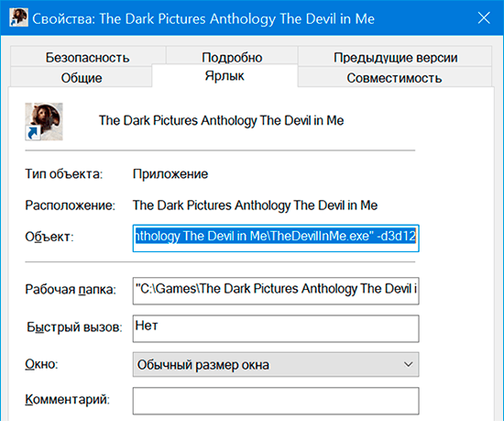The width and height of the screenshot is (504, 421).
Task: Select the Общие tab
Action: 82,77
